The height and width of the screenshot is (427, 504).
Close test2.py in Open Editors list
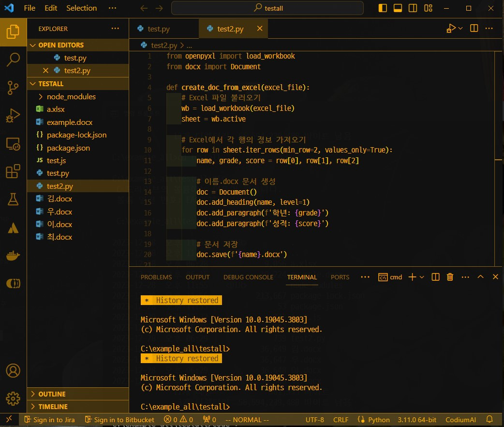tap(45, 71)
